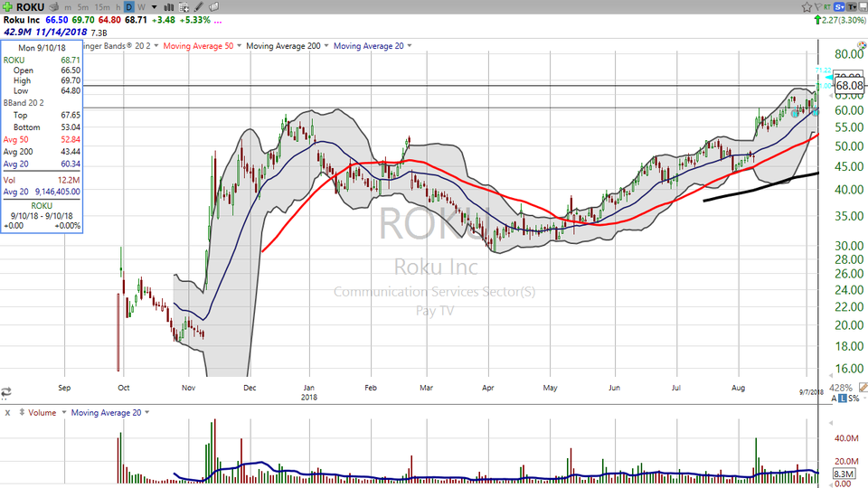868x488 pixels.
Task: Close the Volume pane with the x
Action: click(x=7, y=412)
